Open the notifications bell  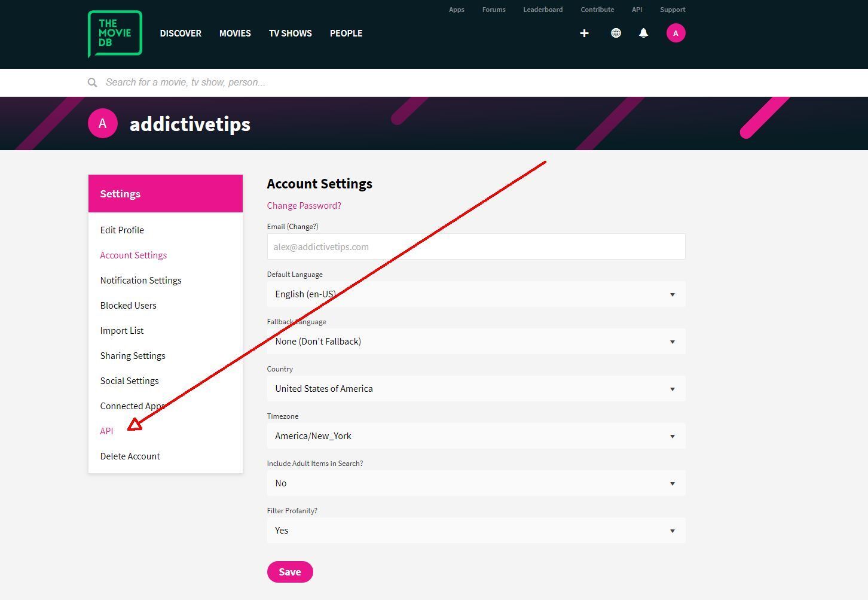tap(643, 33)
